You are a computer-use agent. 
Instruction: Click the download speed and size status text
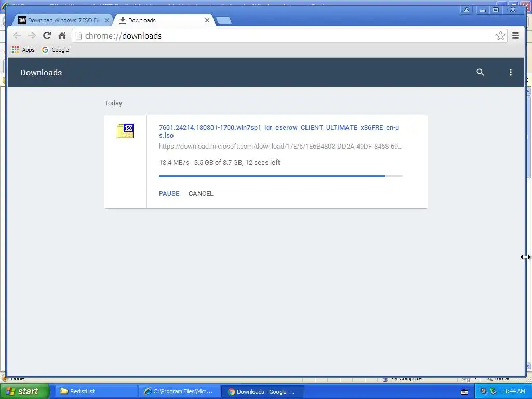[x=220, y=162]
